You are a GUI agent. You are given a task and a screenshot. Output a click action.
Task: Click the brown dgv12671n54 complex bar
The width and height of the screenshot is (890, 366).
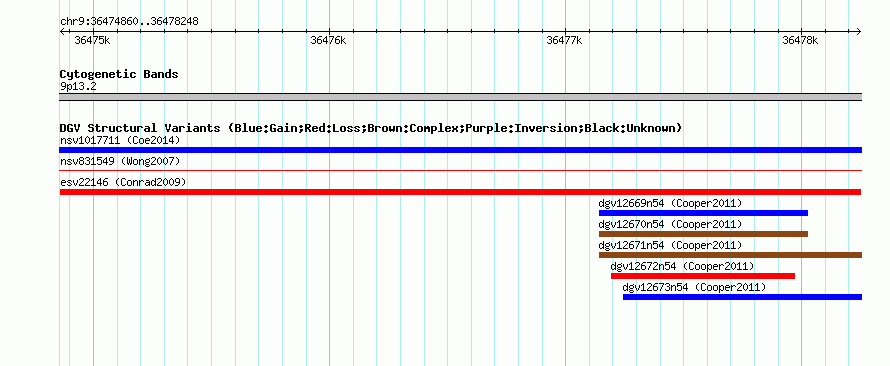(731, 255)
